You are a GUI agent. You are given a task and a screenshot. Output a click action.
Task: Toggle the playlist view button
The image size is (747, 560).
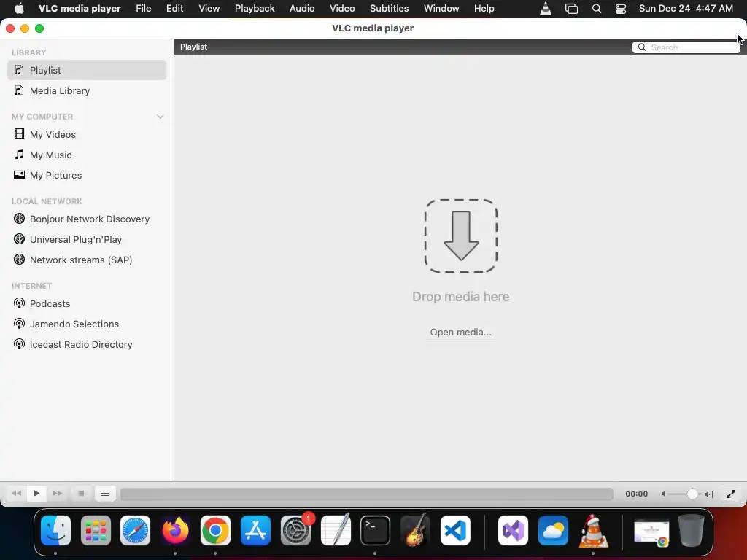tap(105, 494)
